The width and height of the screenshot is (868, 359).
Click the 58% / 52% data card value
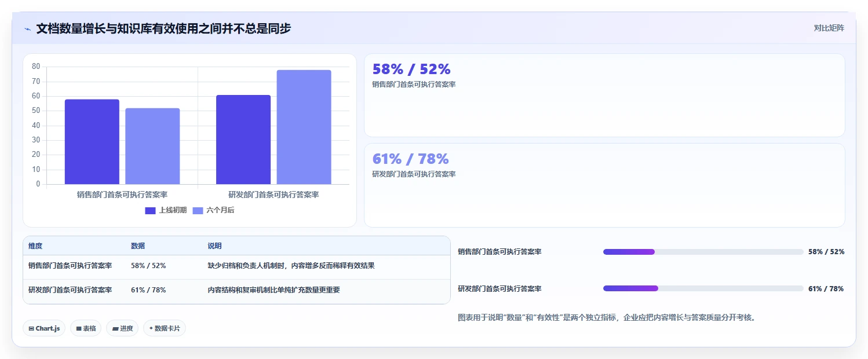coord(411,69)
